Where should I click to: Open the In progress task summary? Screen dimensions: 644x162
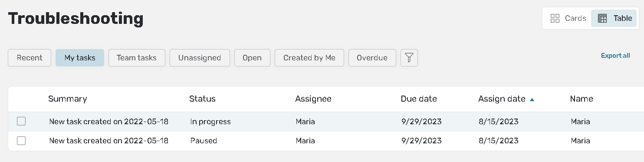coord(109,122)
